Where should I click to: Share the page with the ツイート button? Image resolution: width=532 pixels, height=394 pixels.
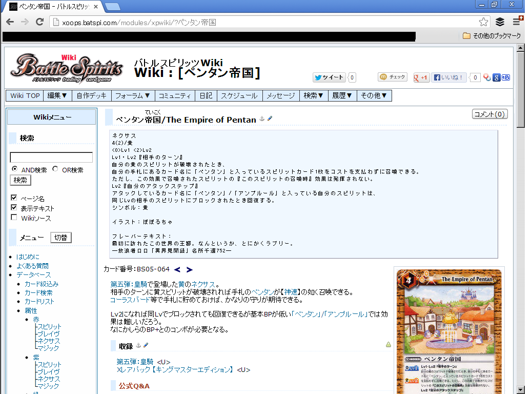pyautogui.click(x=329, y=77)
